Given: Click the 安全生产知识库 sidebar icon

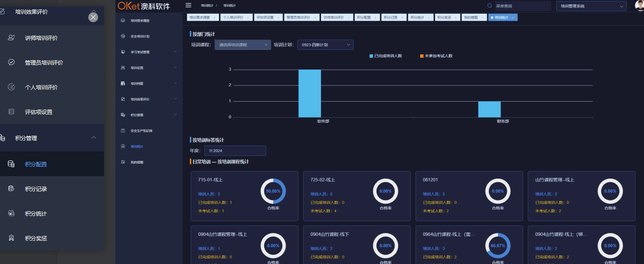Looking at the screenshot, I should pyautogui.click(x=123, y=131).
